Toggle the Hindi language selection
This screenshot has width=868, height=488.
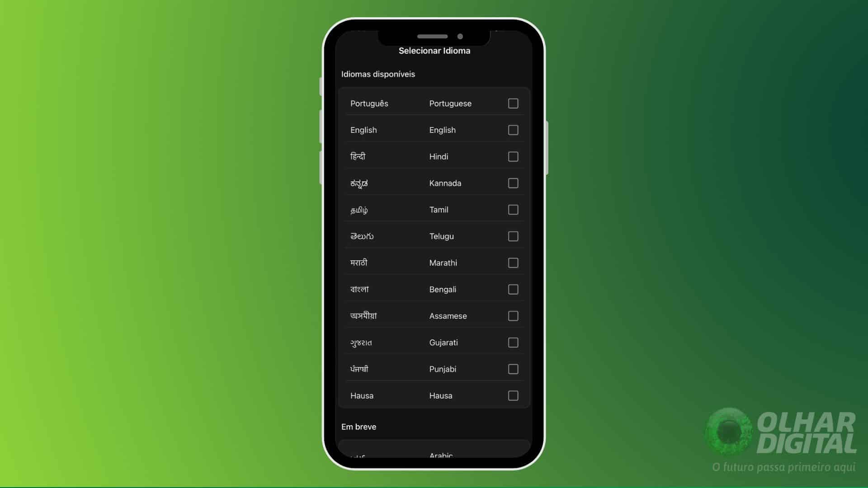(513, 156)
